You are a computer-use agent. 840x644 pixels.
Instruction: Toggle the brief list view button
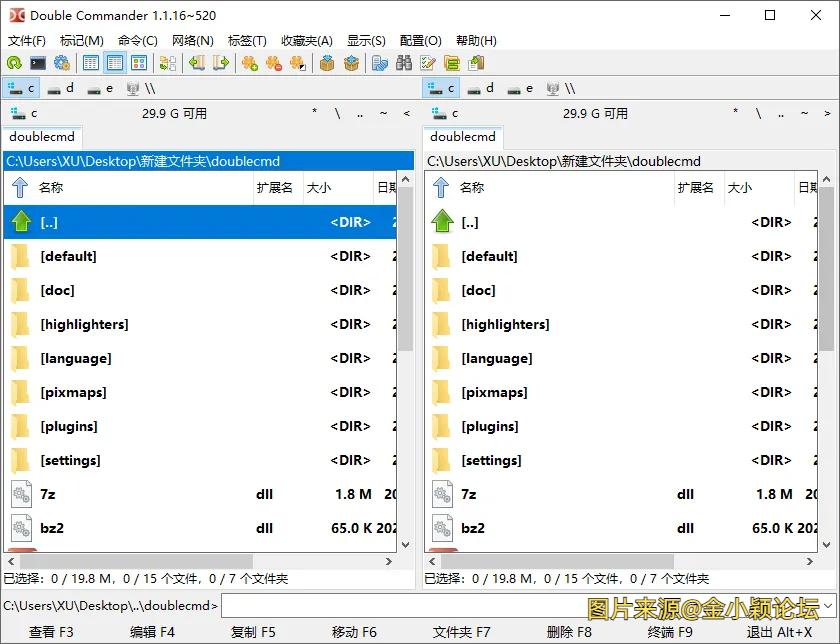click(x=91, y=63)
